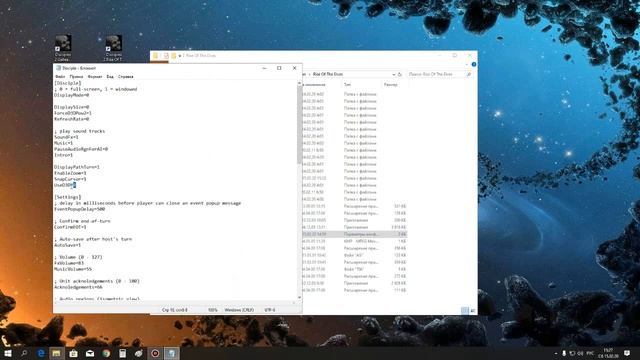640x360 pixels.
Task: Open taskbar search magnifier
Action: (24, 353)
